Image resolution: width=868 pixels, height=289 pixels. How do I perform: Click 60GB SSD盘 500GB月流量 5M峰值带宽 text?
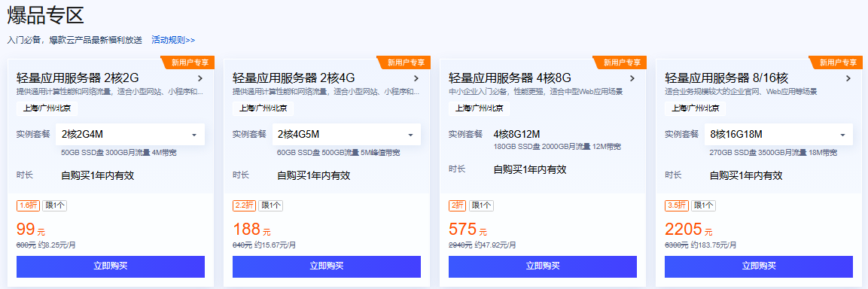[339, 153]
